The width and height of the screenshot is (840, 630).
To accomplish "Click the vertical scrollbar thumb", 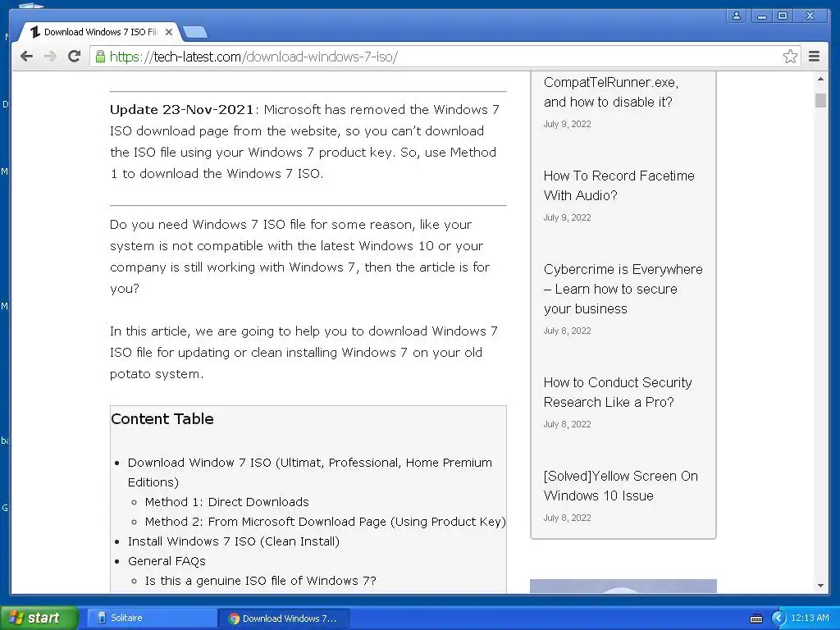I will pos(820,100).
